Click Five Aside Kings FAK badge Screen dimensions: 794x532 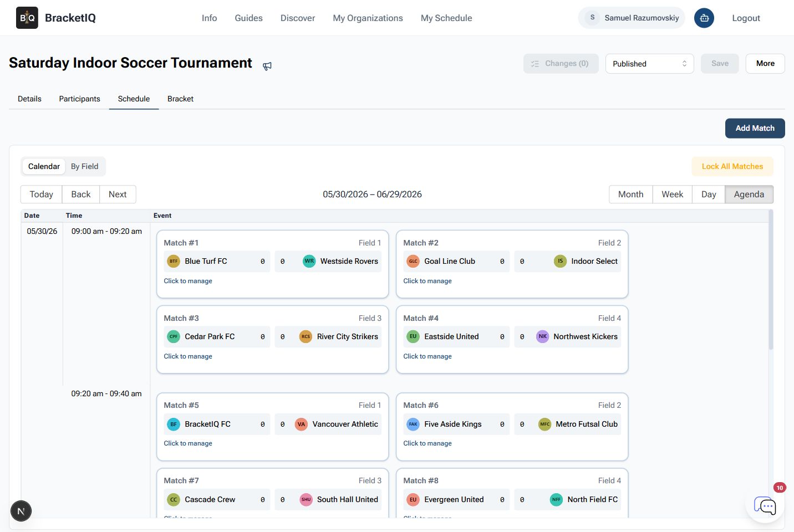[413, 424]
